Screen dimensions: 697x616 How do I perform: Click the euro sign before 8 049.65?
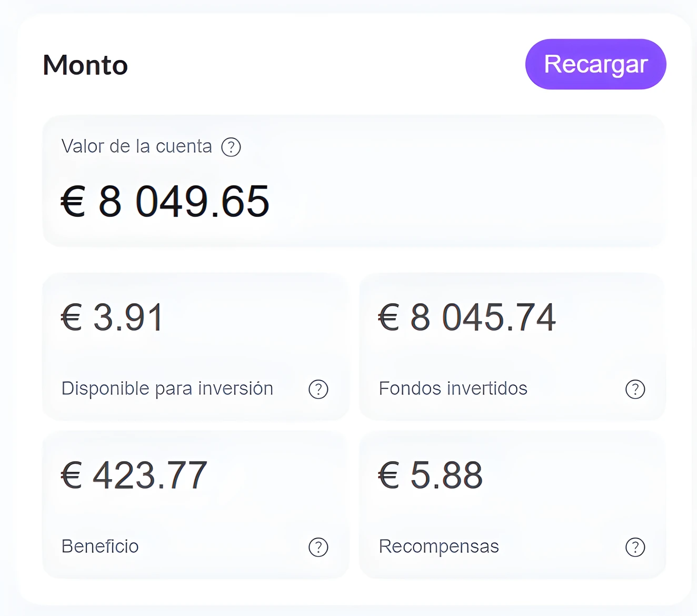point(73,202)
